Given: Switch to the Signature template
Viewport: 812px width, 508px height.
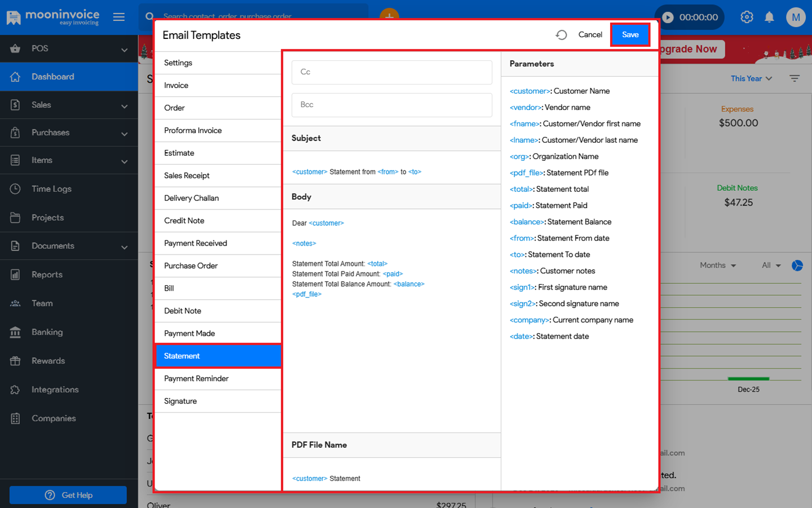Looking at the screenshot, I should click(x=180, y=401).
